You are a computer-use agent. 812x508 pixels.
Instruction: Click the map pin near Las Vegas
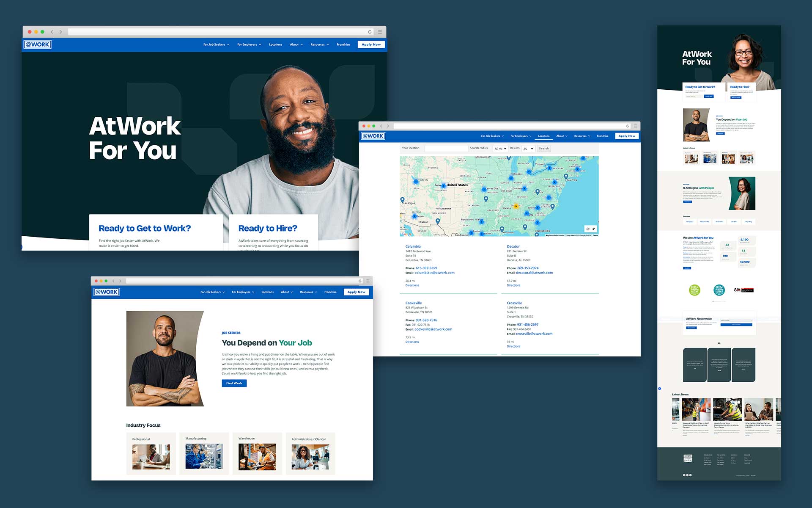click(x=402, y=200)
